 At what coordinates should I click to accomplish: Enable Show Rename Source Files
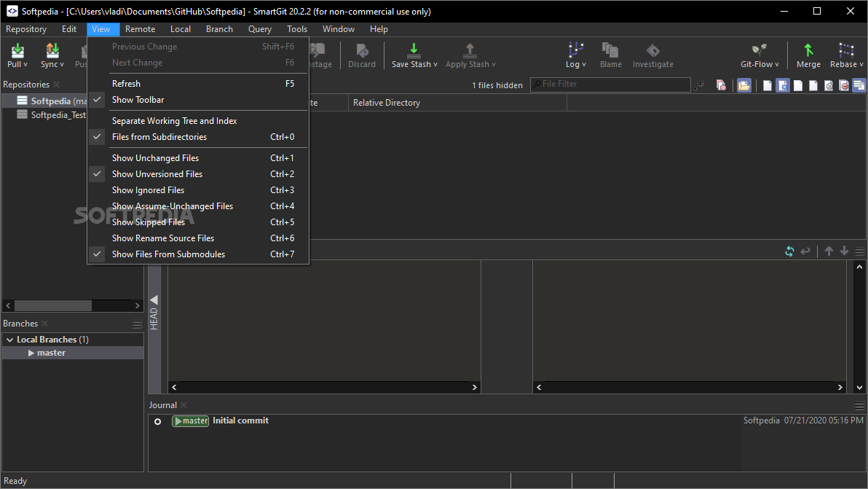point(197,238)
